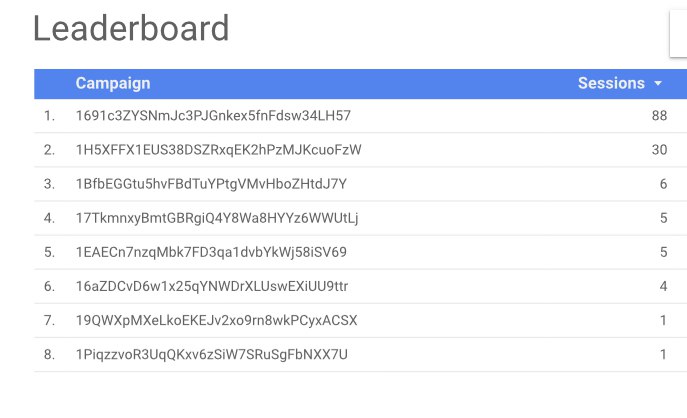
Task: Click the 6 sessions value
Action: pyautogui.click(x=663, y=184)
